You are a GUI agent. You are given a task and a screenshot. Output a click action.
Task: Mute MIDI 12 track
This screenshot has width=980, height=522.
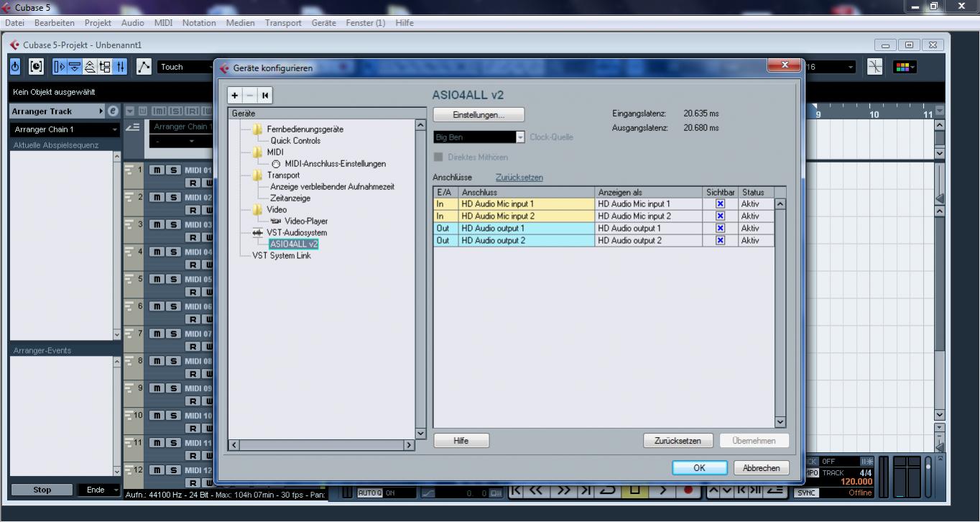(x=157, y=470)
